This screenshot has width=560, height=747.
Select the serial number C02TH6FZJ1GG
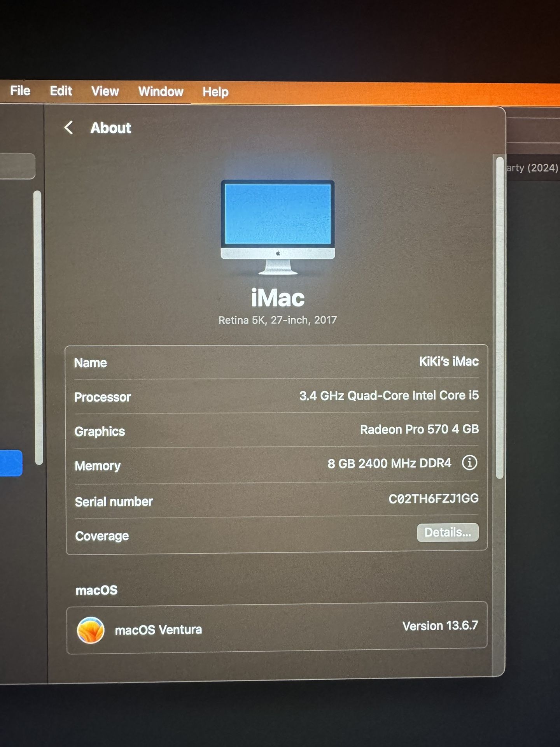pyautogui.click(x=434, y=498)
